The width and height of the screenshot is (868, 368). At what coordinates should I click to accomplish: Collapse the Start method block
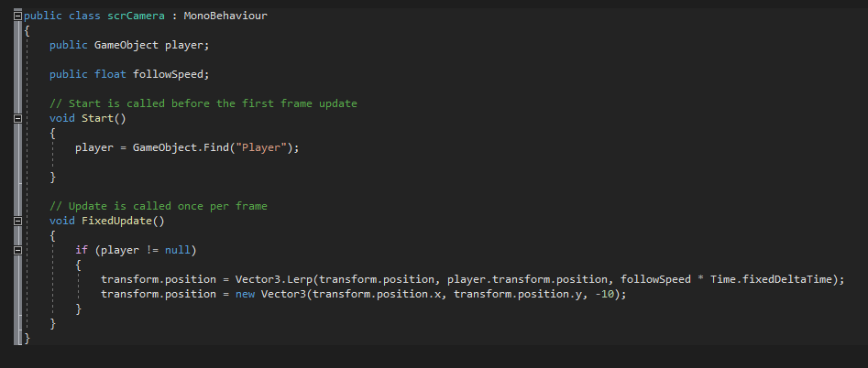[x=17, y=118]
